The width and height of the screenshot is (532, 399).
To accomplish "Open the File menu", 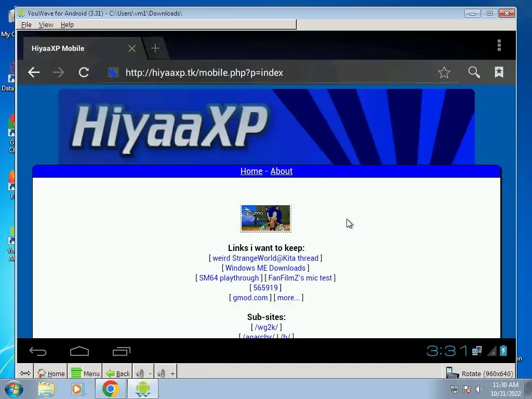I will point(26,25).
